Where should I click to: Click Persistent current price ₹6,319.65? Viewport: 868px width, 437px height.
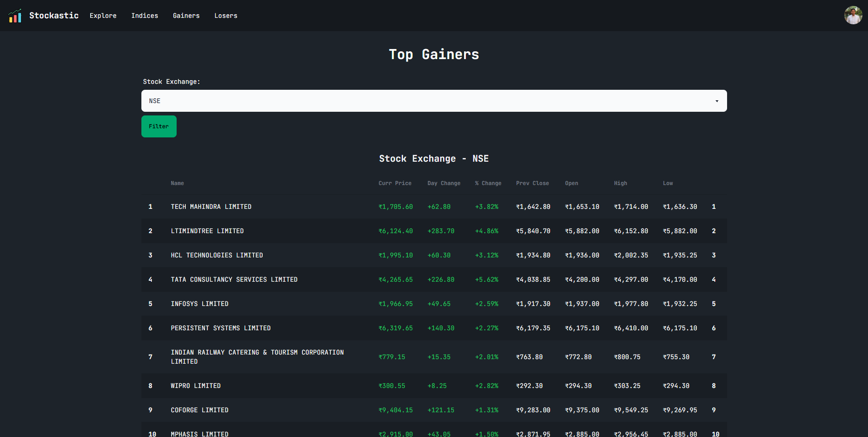click(396, 328)
